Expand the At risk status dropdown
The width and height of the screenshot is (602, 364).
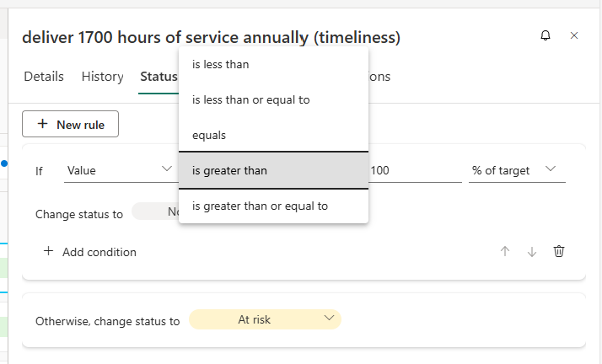pos(265,320)
